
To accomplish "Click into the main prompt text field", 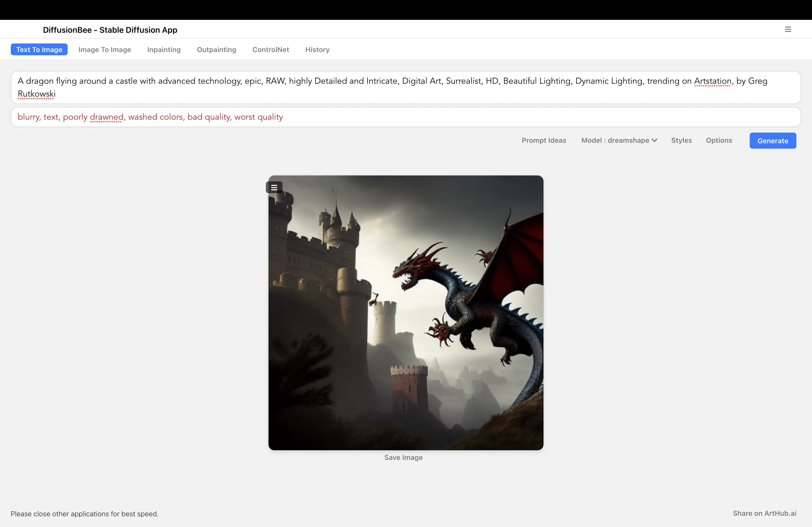I will tap(406, 87).
